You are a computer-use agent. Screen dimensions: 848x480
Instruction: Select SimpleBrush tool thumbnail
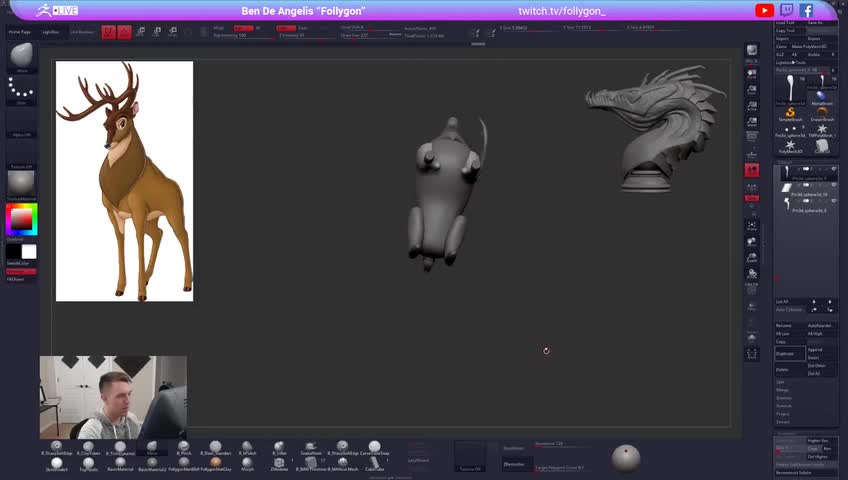790,114
